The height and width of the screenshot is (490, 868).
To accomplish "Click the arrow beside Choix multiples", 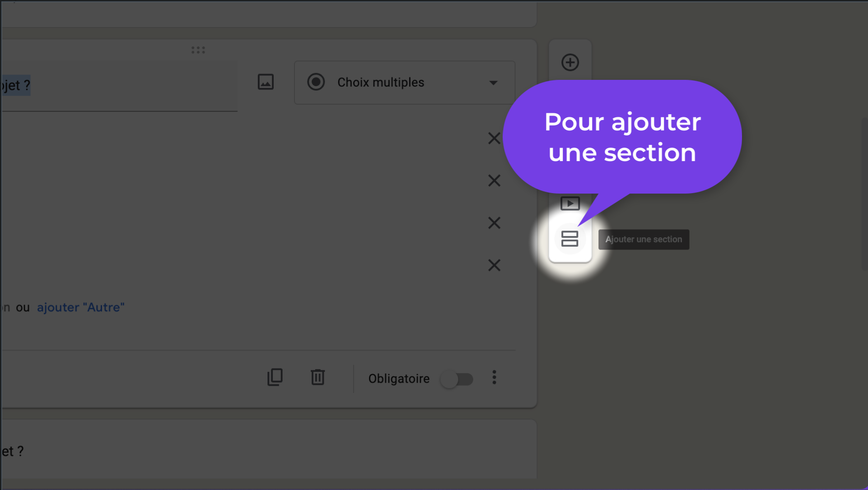I will (493, 83).
